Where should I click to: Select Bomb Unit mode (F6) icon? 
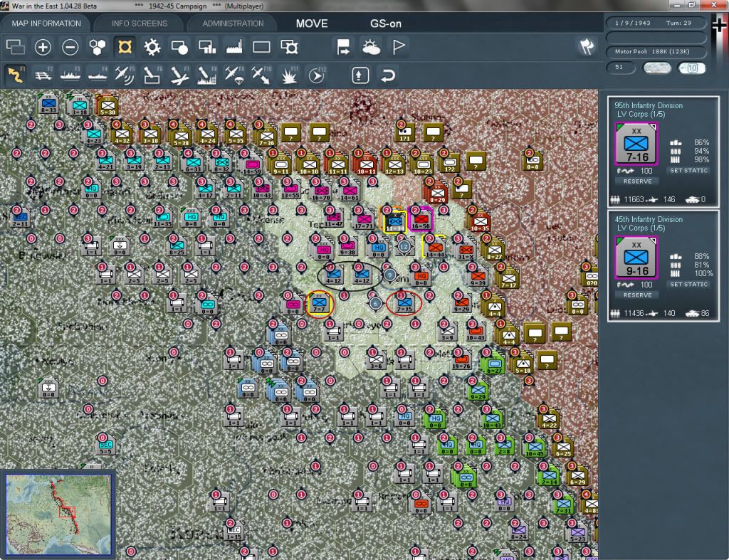152,75
